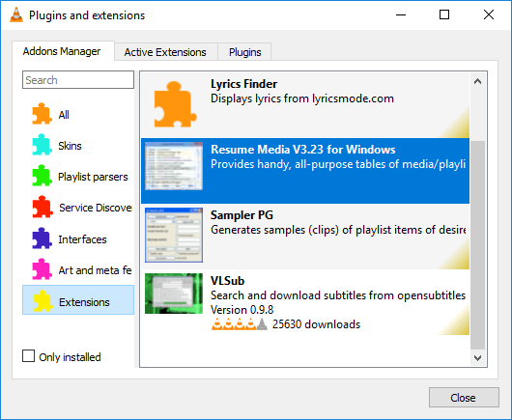Select the orange All puzzle icon
Viewport: 512px width, 420px height.
point(42,114)
